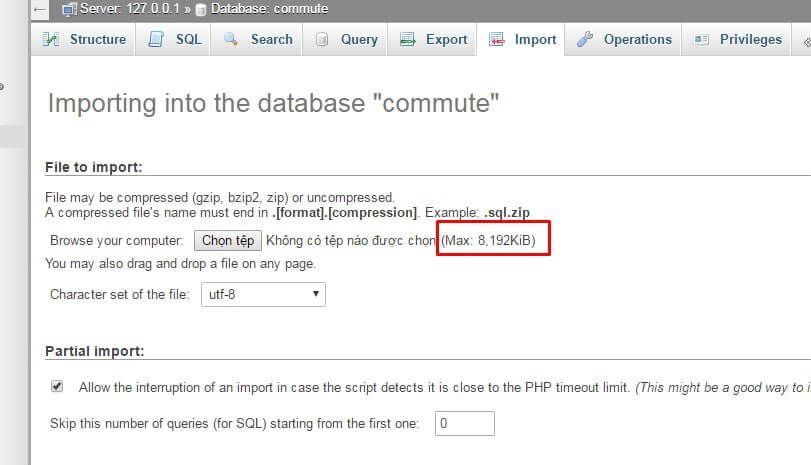Viewport: 811px width, 465px height.
Task: Open the Privileges tab
Action: click(x=736, y=39)
